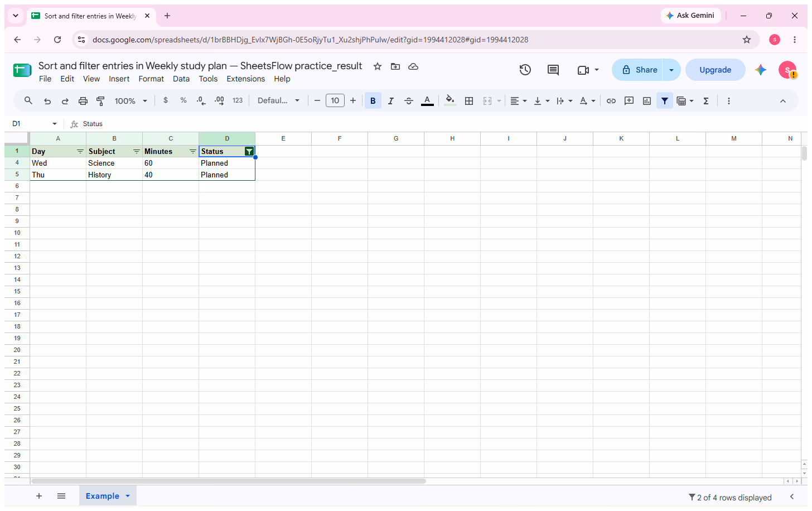Toggle italic formatting

391,101
